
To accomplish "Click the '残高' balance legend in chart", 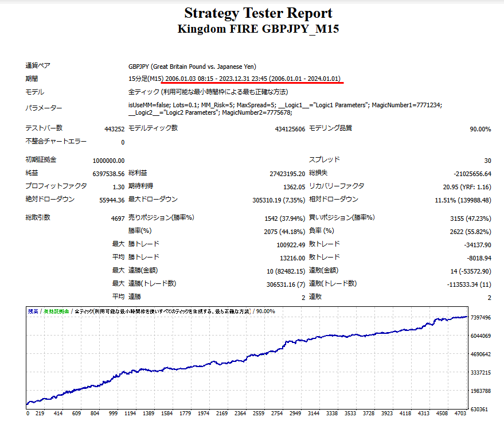I will pos(33,311).
